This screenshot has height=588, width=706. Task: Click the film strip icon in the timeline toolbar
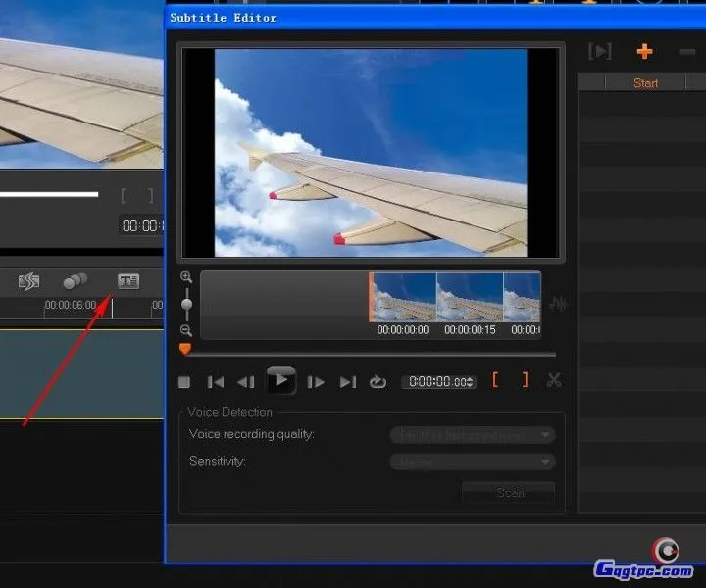(29, 281)
